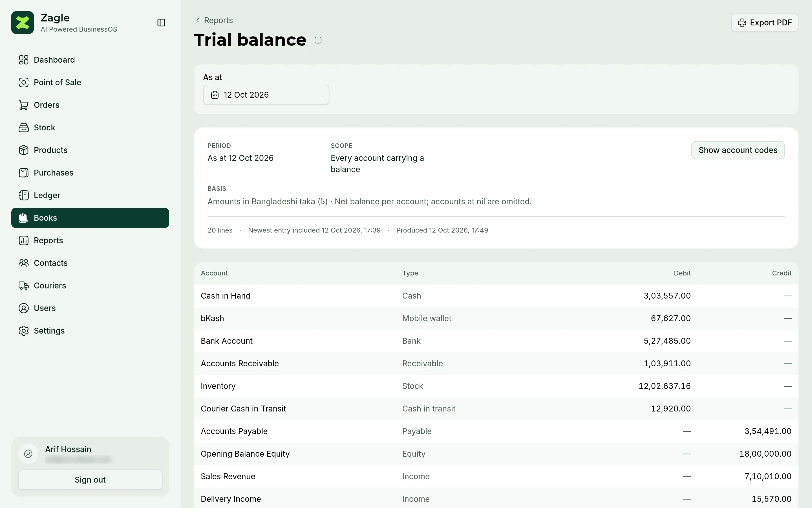Go to Point of Sale
Screen dimensions: 812x508
coord(90,82)
